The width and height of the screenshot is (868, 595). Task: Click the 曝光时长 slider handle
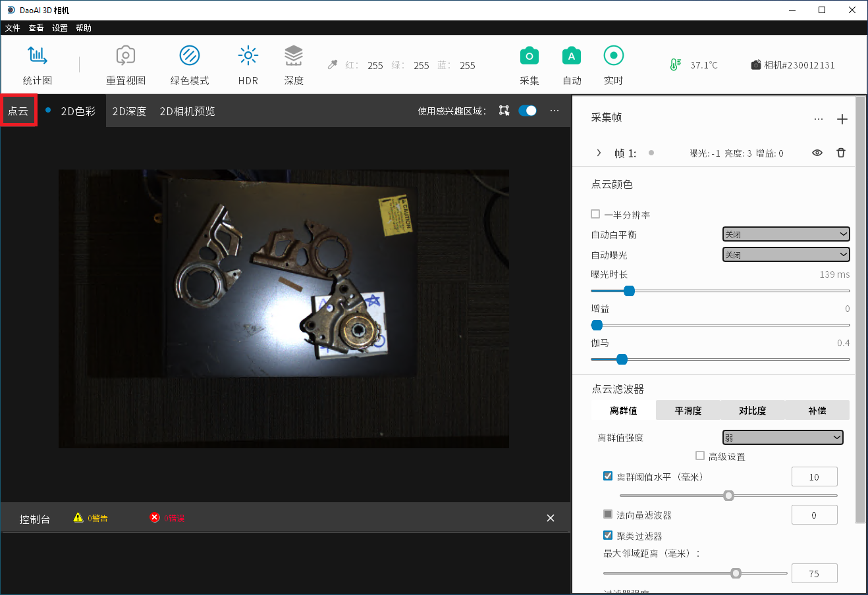click(629, 291)
